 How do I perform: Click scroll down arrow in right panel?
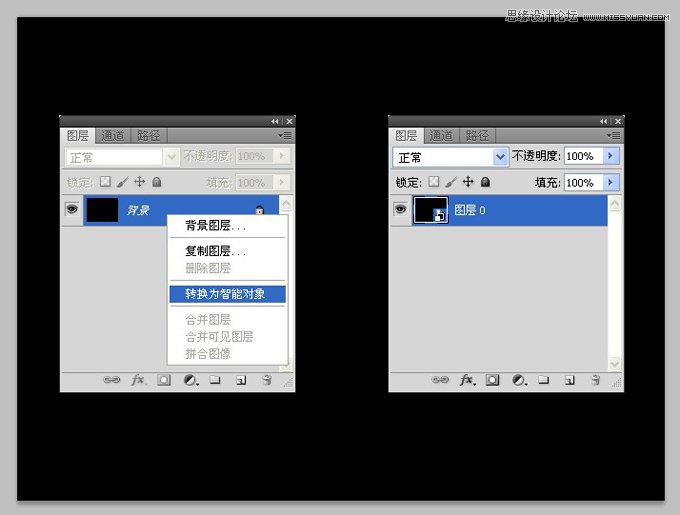[615, 363]
